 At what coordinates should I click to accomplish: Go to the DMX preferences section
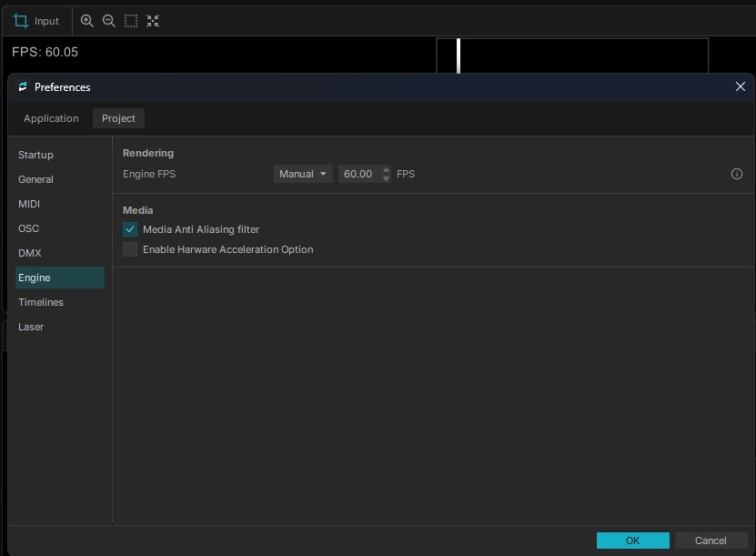click(x=30, y=253)
